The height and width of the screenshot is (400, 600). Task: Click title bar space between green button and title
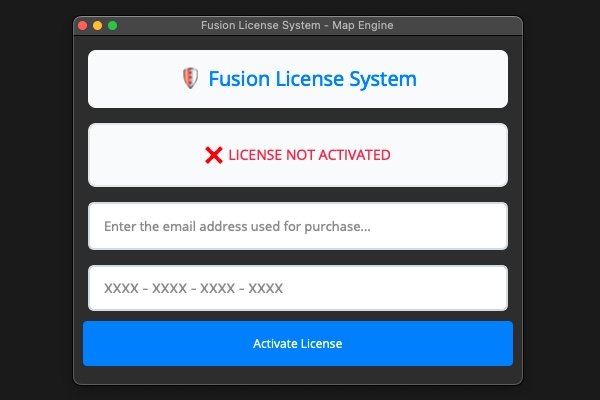click(x=159, y=26)
